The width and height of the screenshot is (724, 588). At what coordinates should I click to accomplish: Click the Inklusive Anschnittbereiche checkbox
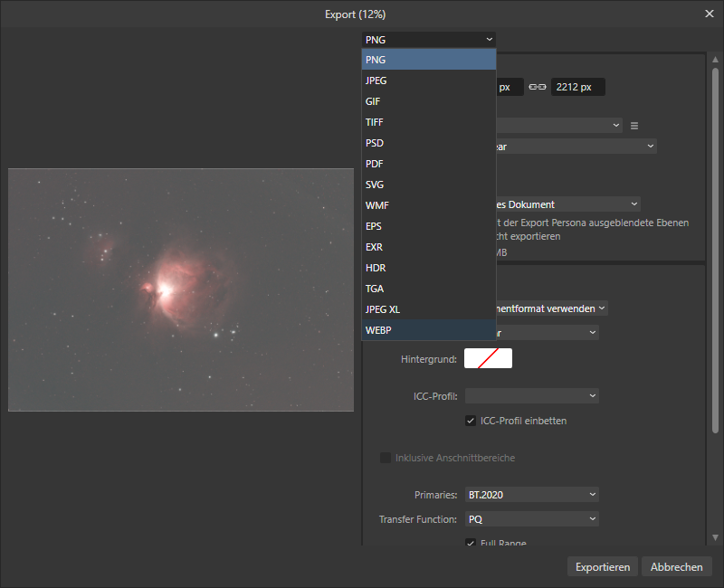coord(386,458)
